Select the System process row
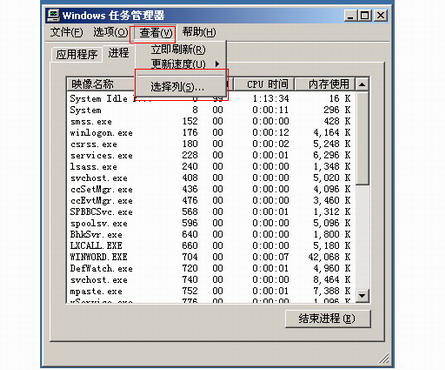 tap(211, 110)
